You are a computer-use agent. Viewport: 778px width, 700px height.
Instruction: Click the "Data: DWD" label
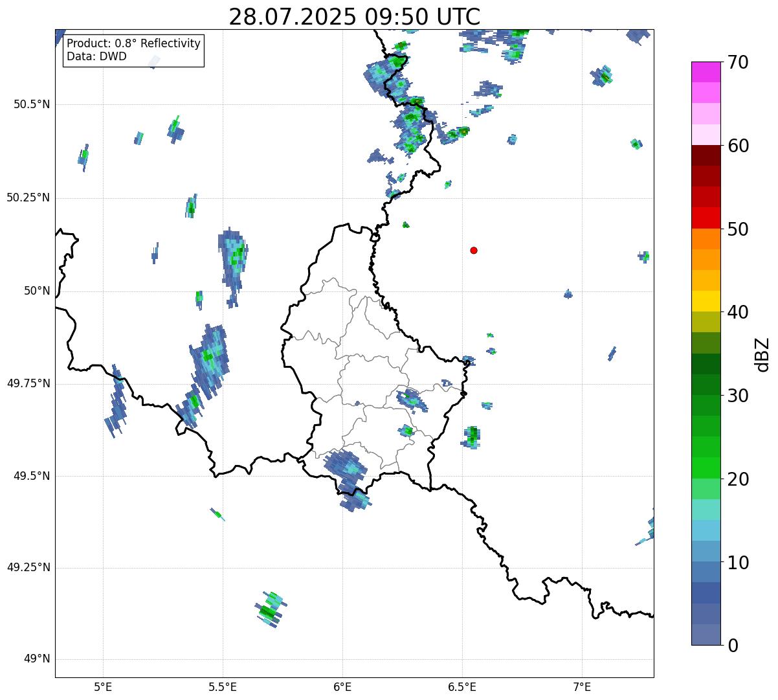(96, 56)
